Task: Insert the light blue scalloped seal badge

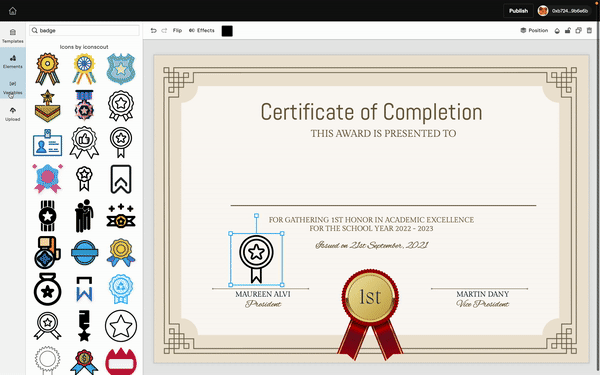Action: tap(121, 289)
